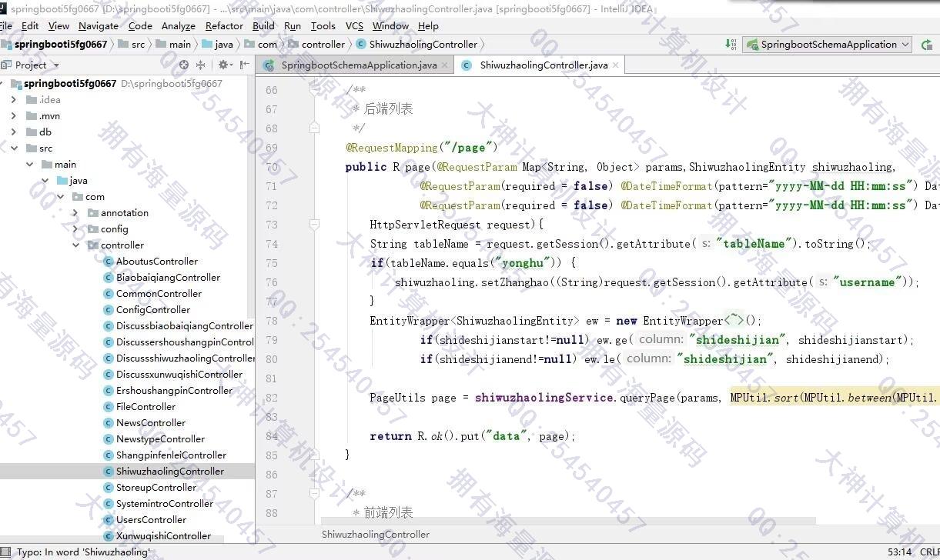940x560 pixels.
Task: Select StoreupController class icon
Action: [109, 488]
